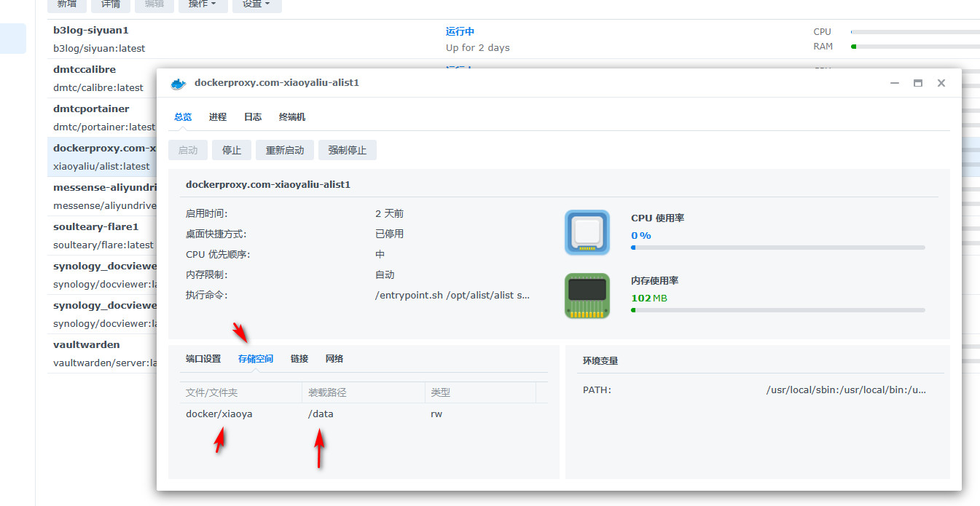980x506 pixels.
Task: Click the Up for 2 days text
Action: (x=478, y=47)
